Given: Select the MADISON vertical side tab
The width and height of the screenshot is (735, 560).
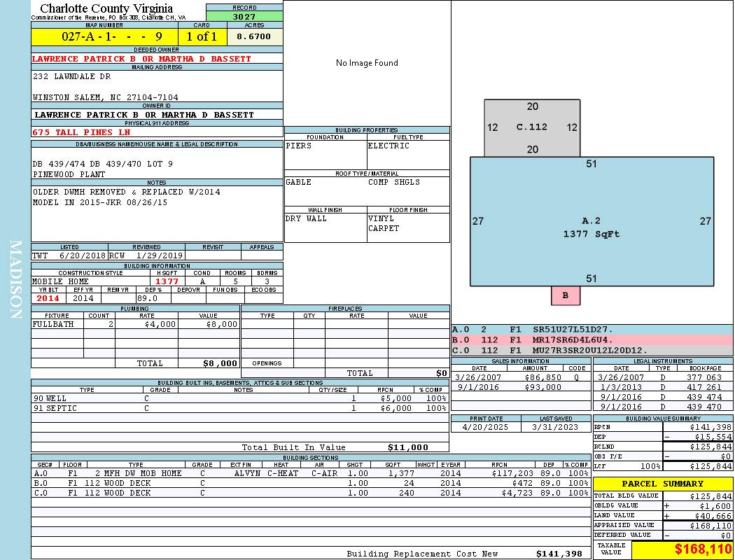Looking at the screenshot, I should click(x=15, y=280).
